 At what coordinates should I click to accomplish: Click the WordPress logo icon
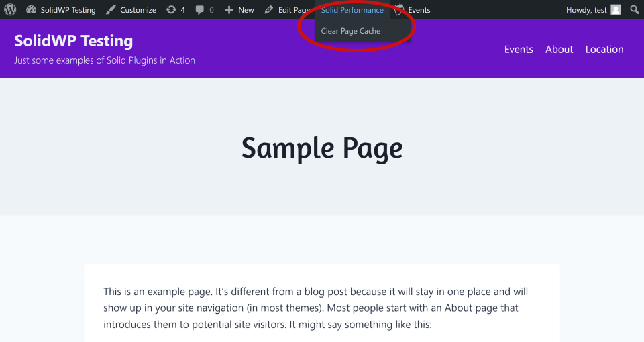click(10, 10)
